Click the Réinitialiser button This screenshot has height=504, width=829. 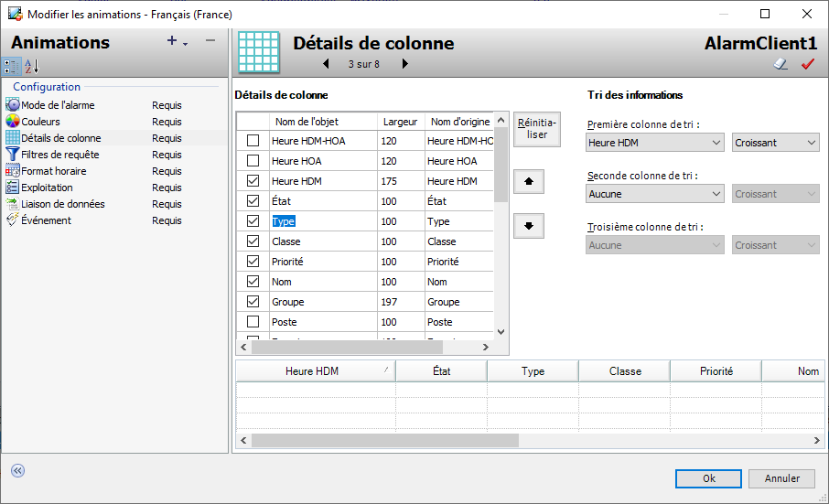tap(537, 129)
